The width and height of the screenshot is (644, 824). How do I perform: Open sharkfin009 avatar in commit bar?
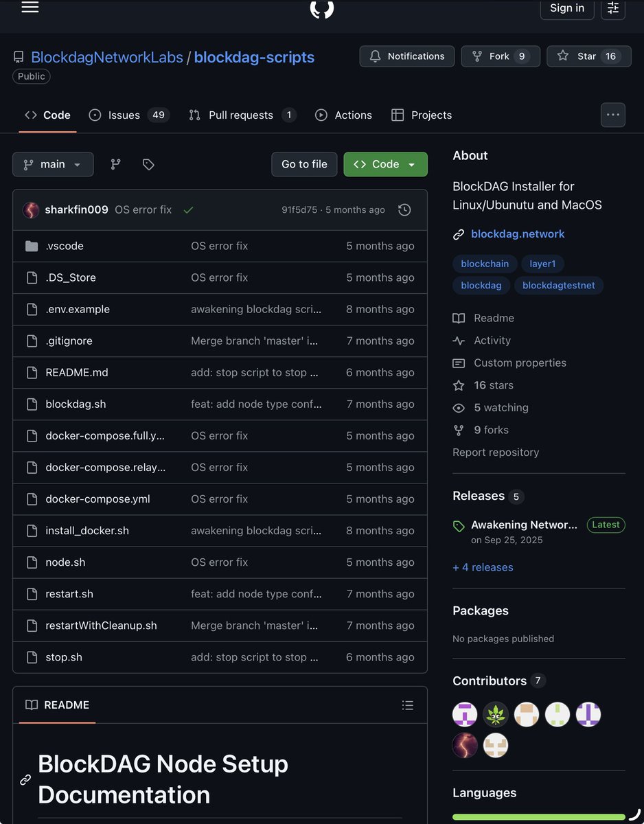[x=31, y=210]
